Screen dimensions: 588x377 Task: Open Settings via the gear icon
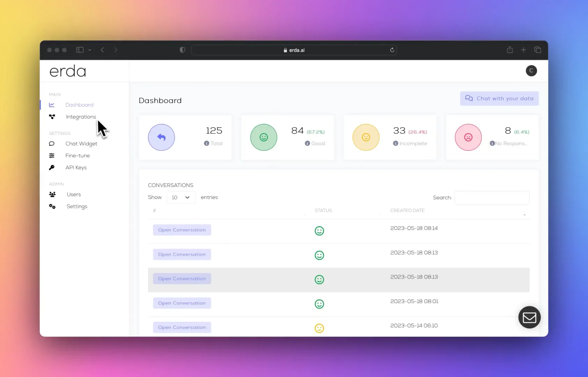(52, 206)
